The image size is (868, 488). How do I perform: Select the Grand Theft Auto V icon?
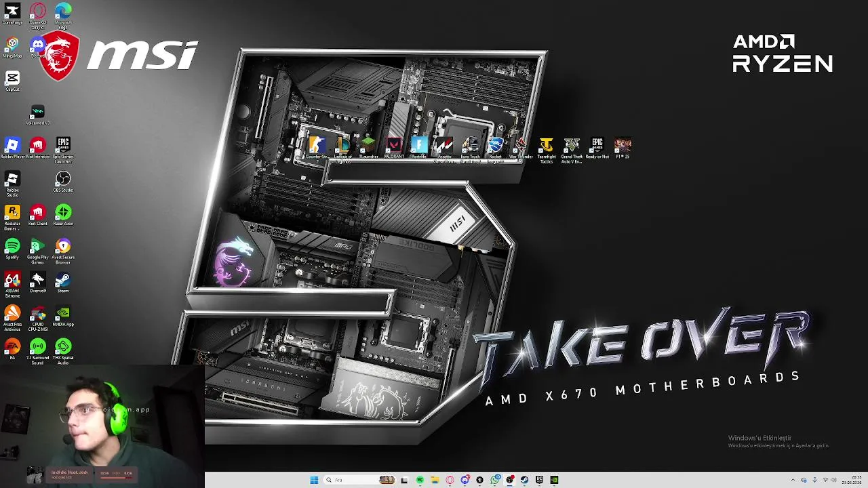pyautogui.click(x=572, y=150)
